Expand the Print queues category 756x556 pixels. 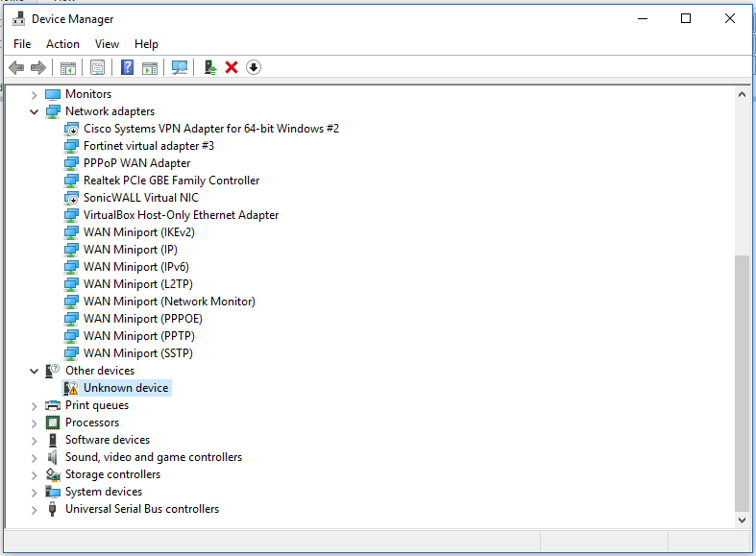[34, 406]
